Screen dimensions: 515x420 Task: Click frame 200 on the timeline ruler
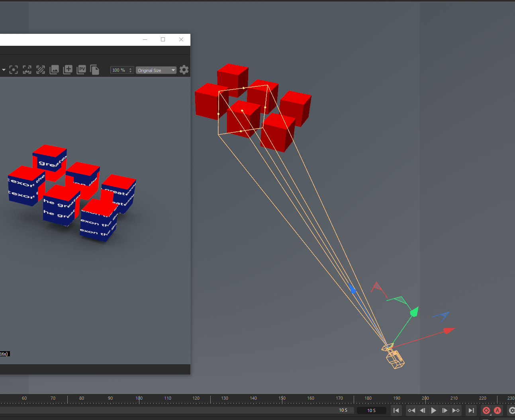pos(425,398)
